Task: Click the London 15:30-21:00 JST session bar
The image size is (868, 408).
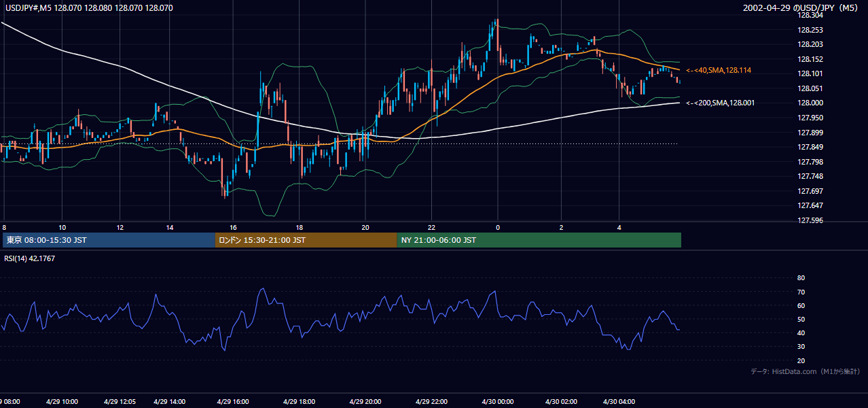Action: tap(306, 240)
